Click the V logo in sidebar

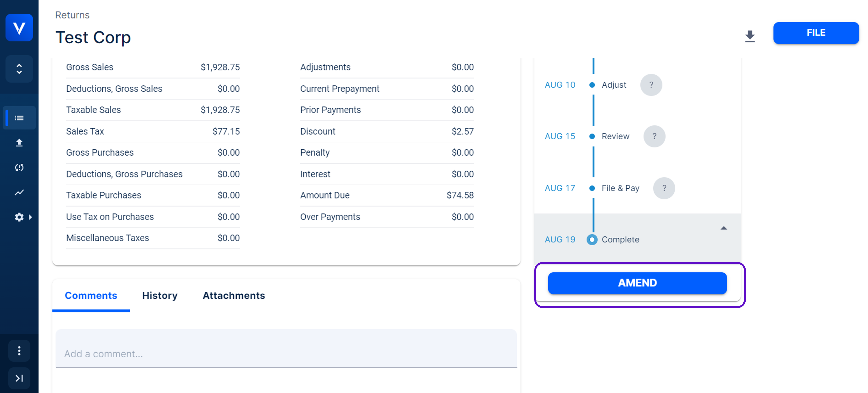click(19, 28)
